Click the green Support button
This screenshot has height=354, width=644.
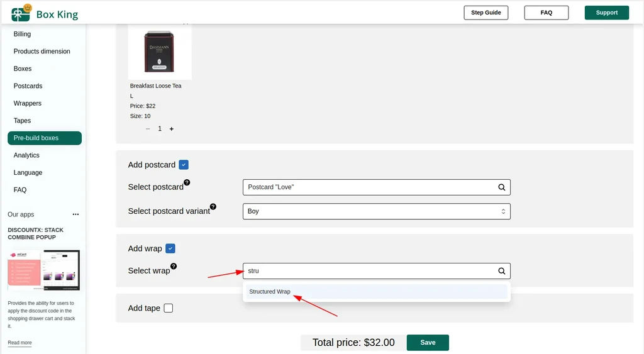(607, 13)
